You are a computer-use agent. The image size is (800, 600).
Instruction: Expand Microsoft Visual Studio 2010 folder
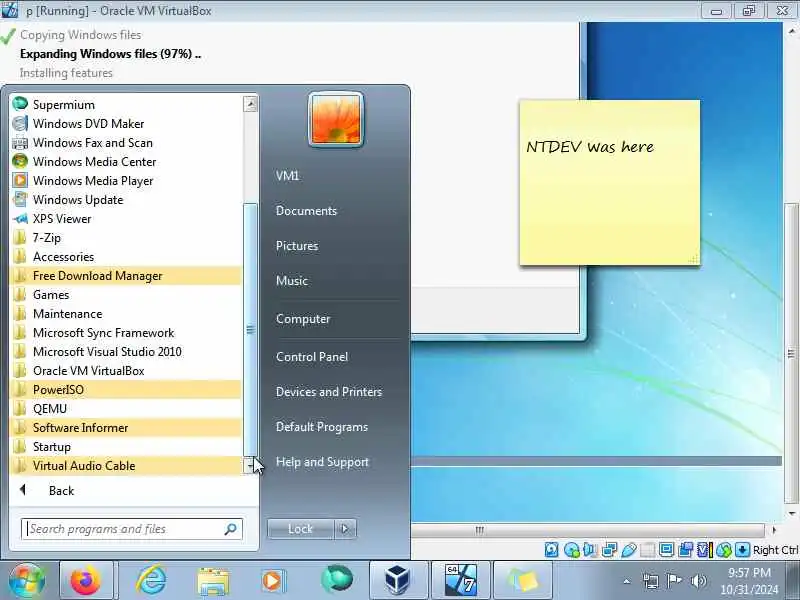126,352
